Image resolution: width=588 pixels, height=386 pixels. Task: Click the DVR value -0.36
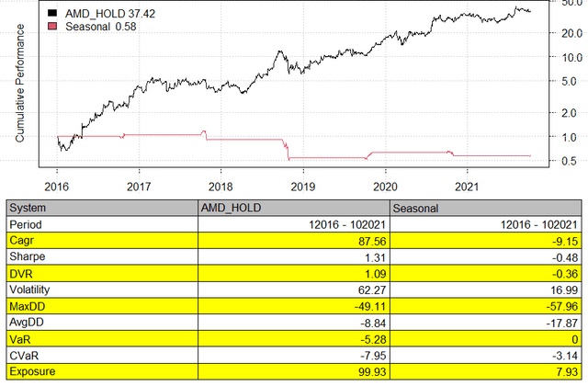pyautogui.click(x=565, y=274)
